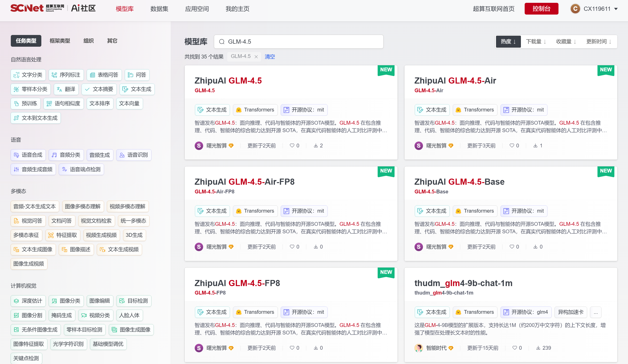Switch to 组织 tab
The image size is (628, 364).
(x=89, y=41)
